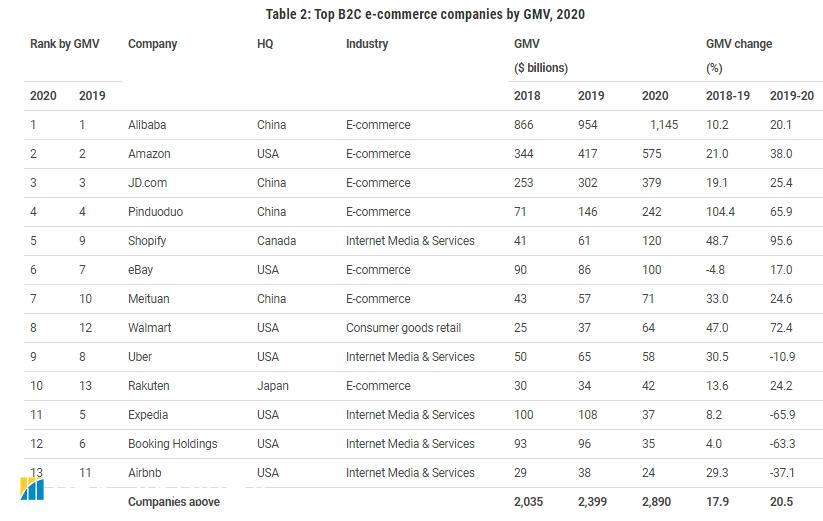Image resolution: width=823 pixels, height=521 pixels.
Task: Click Consumer goods retail industry cell
Action: tap(403, 328)
